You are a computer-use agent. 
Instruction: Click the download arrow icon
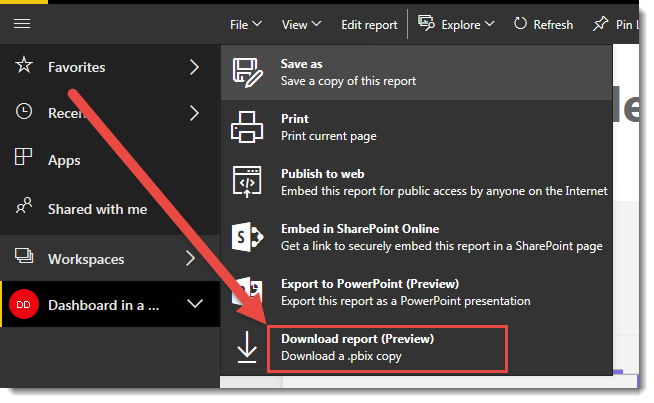(x=247, y=347)
